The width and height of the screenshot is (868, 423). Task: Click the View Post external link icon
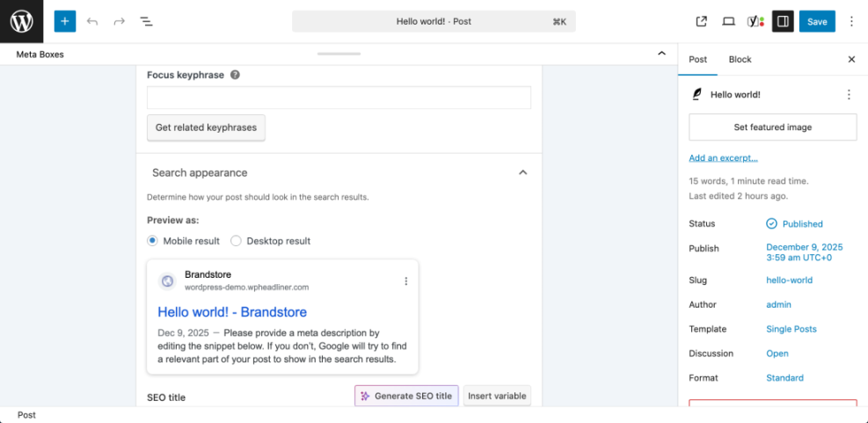point(702,22)
